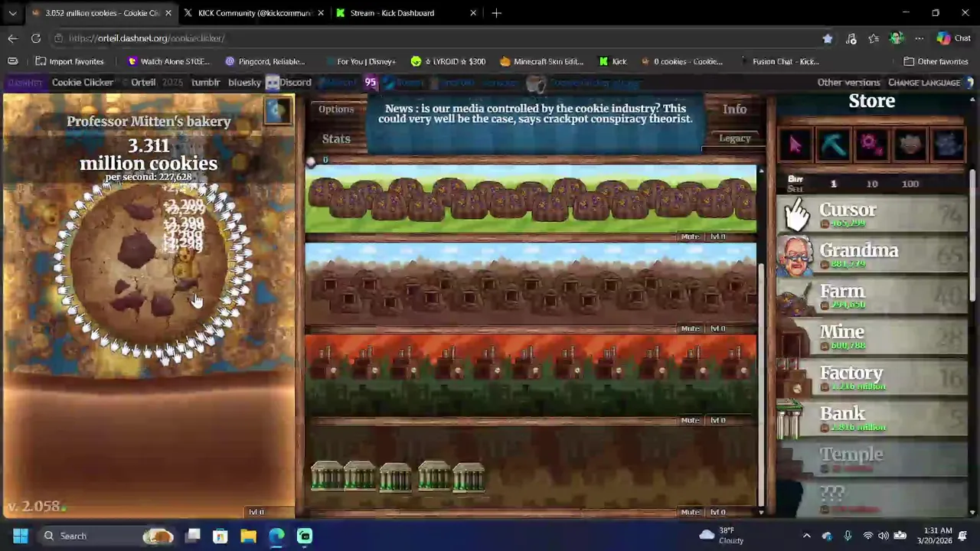Viewport: 980px width, 551px height.
Task: Purchase a Farm building
Action: (x=872, y=296)
